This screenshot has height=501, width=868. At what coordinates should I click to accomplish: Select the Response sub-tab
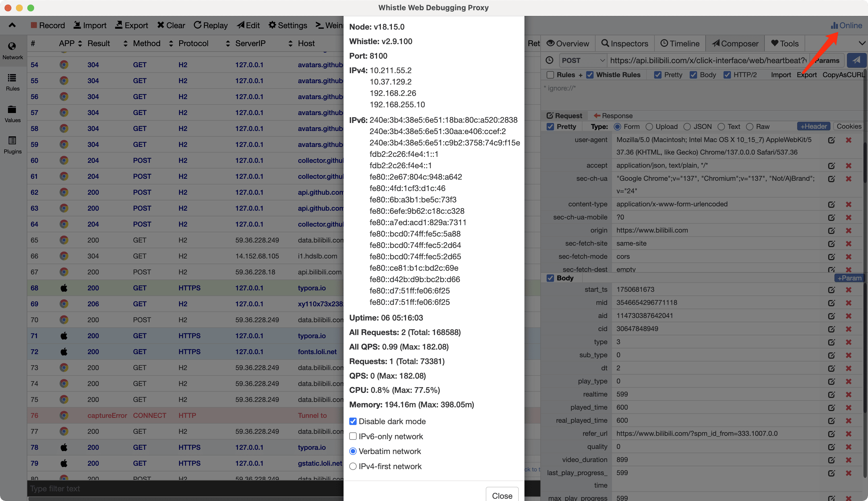coord(613,116)
